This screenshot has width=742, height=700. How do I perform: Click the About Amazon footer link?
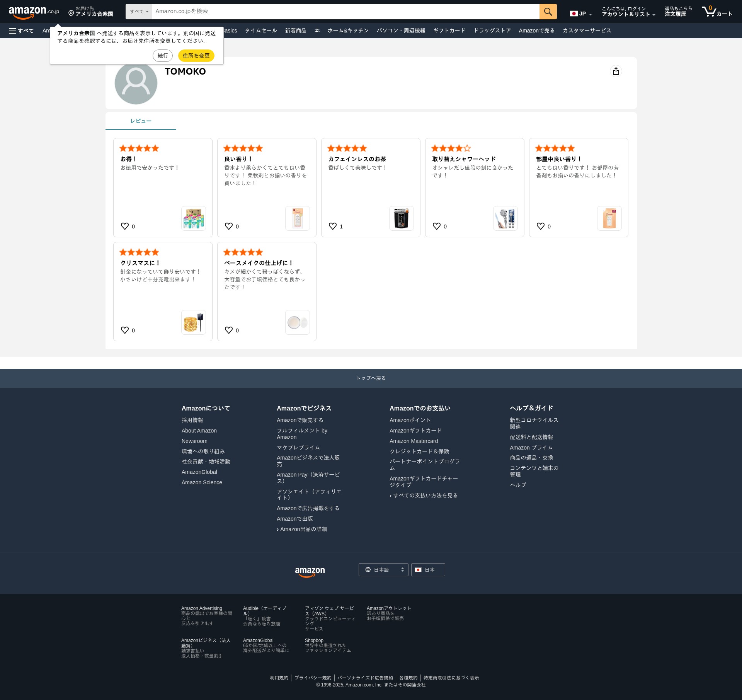(199, 431)
